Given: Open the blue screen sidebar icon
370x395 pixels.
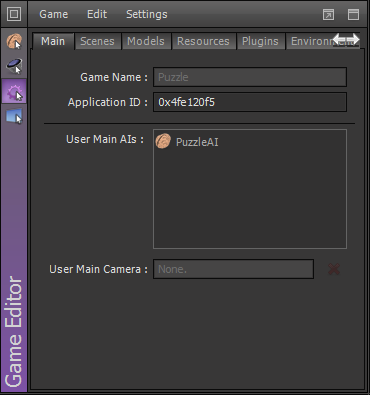Looking at the screenshot, I should click(14, 116).
